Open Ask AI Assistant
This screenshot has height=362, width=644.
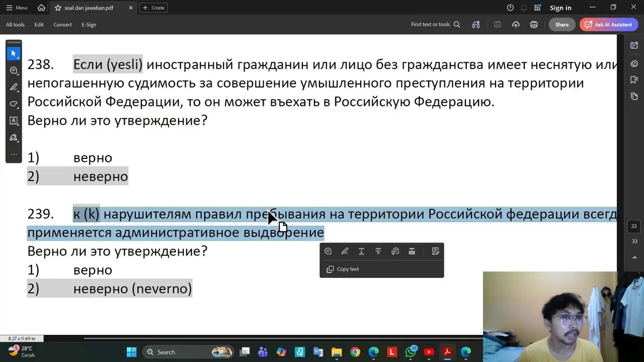point(609,25)
